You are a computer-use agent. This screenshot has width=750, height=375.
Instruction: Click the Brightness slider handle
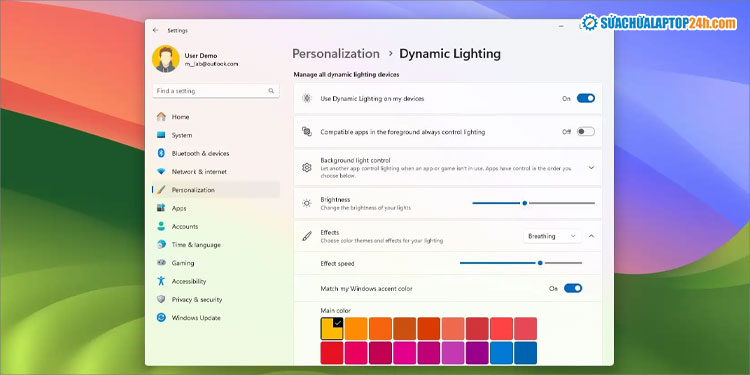525,203
